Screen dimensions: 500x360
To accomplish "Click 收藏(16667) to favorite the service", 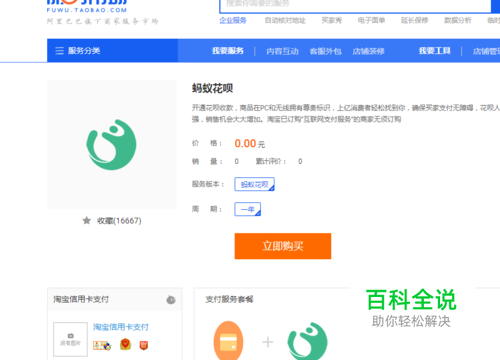I will (x=119, y=221).
